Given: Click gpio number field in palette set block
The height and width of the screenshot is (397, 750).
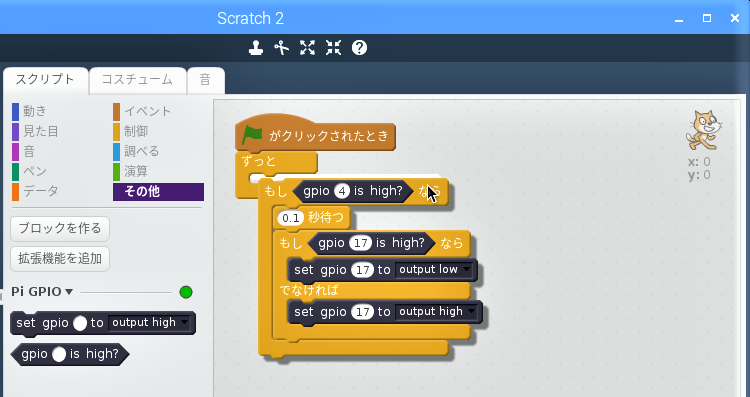Looking at the screenshot, I should [x=80, y=323].
